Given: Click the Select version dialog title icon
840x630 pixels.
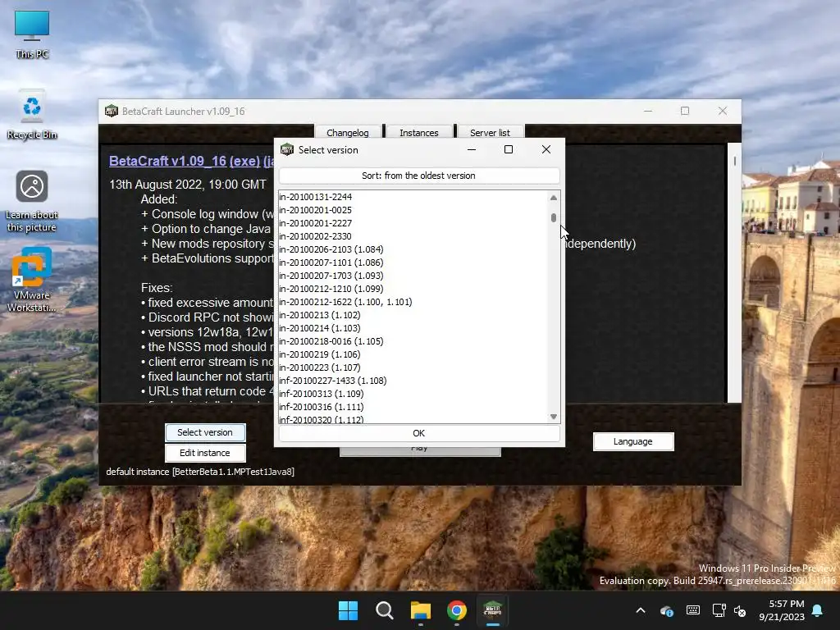Looking at the screenshot, I should 287,149.
